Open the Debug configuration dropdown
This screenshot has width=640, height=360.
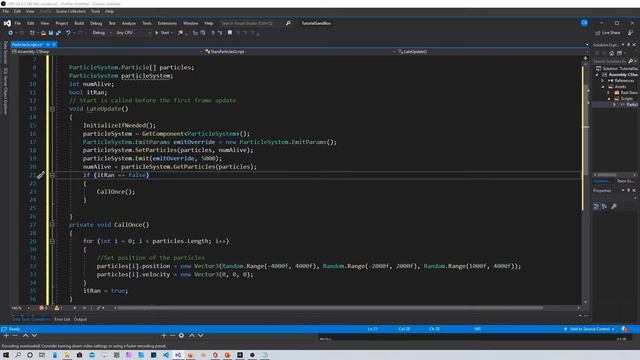[102, 33]
